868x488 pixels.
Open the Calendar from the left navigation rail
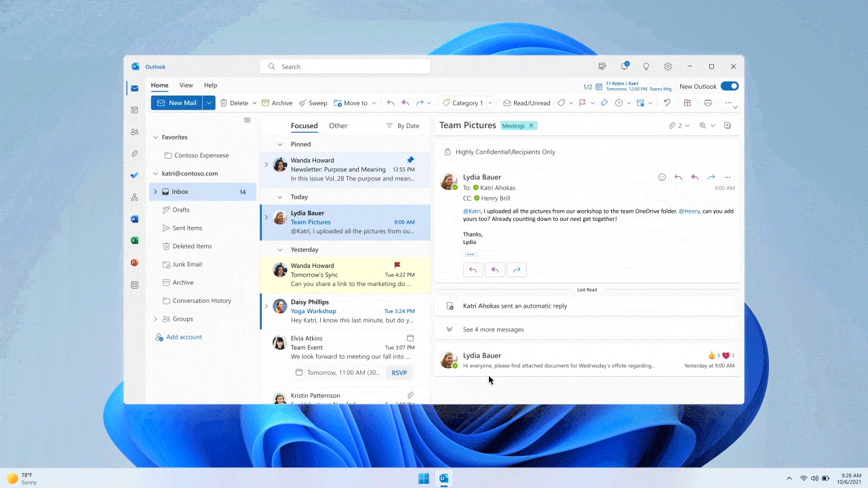click(x=134, y=110)
